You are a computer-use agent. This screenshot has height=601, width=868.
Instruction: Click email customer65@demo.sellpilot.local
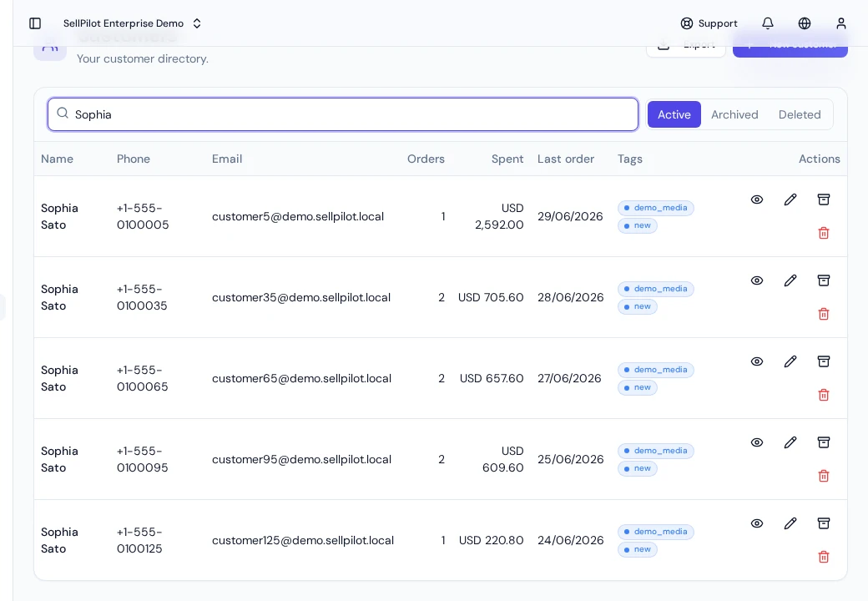click(x=301, y=378)
